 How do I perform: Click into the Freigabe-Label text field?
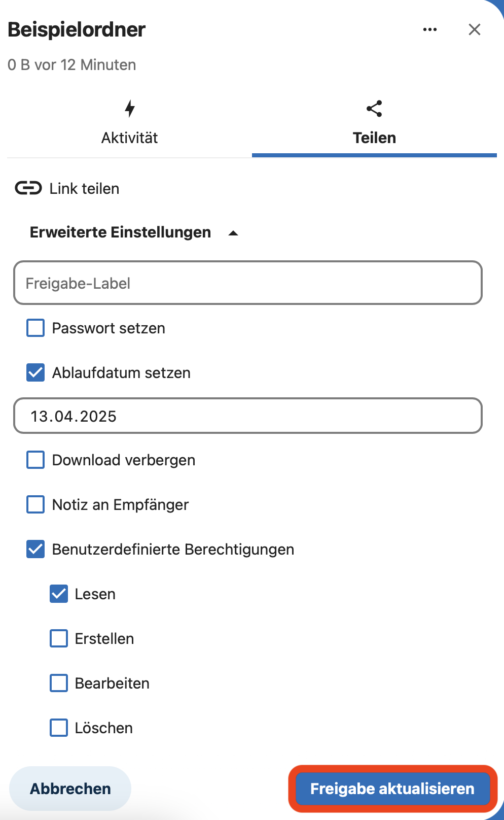(247, 283)
